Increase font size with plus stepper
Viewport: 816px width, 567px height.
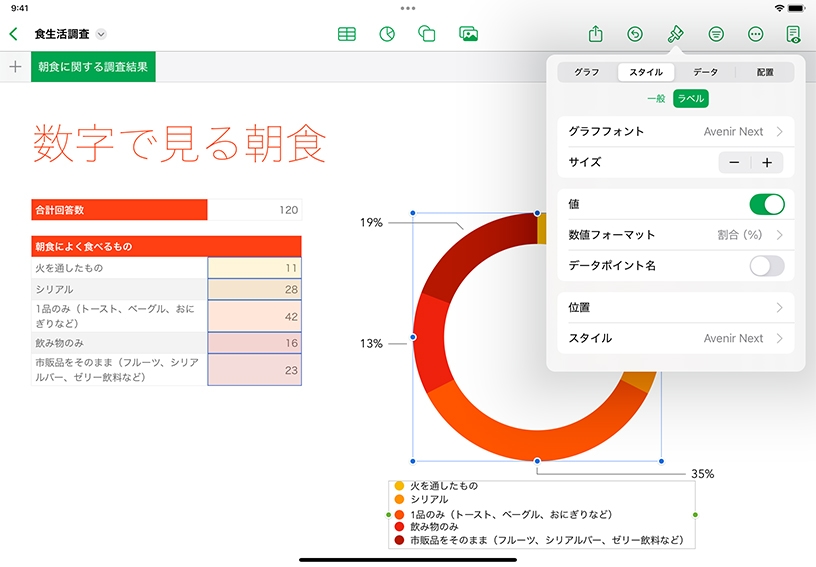coord(767,162)
